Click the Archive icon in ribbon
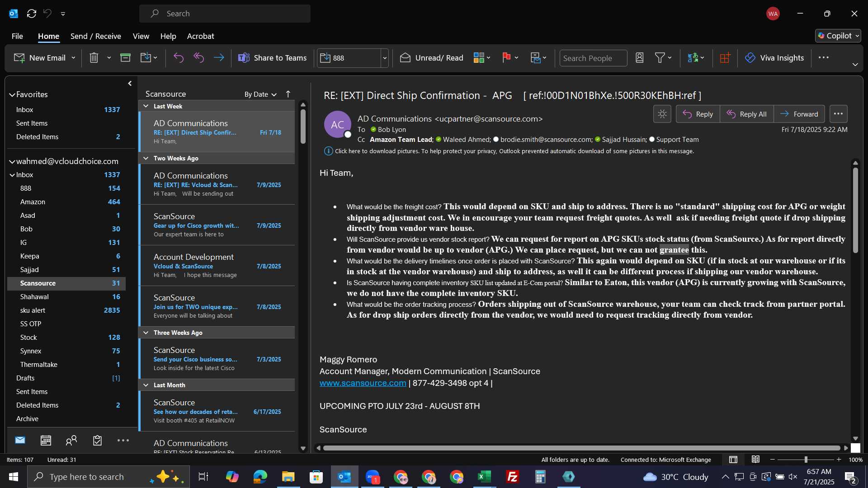The height and width of the screenshot is (488, 868). click(x=125, y=58)
